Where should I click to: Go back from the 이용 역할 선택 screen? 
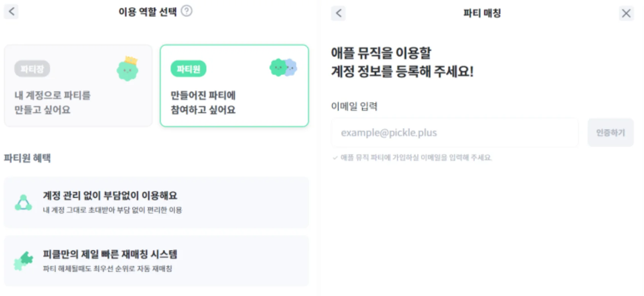click(x=11, y=11)
